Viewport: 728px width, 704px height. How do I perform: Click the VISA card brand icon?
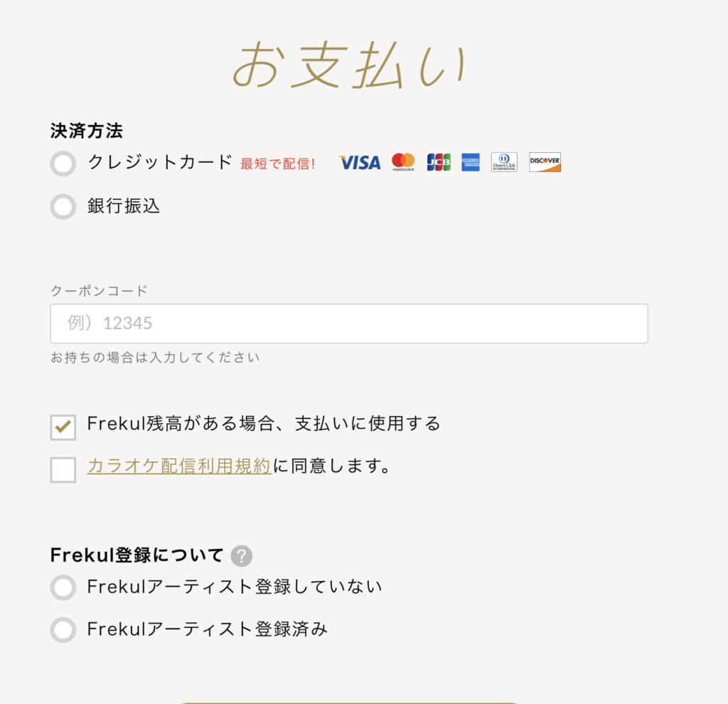click(359, 162)
